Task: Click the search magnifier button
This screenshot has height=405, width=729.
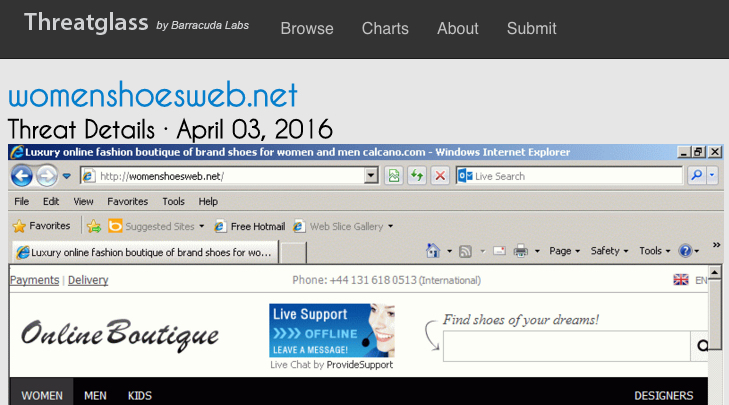Action: pos(697,176)
